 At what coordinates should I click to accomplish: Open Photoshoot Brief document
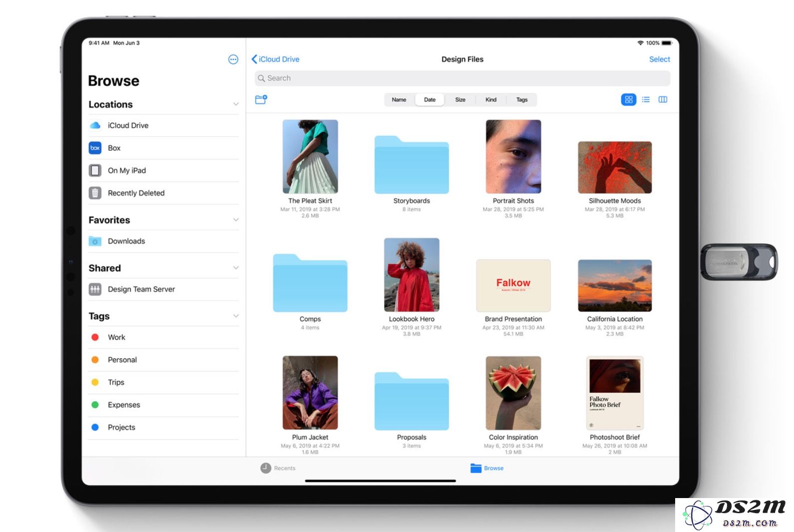pos(615,393)
